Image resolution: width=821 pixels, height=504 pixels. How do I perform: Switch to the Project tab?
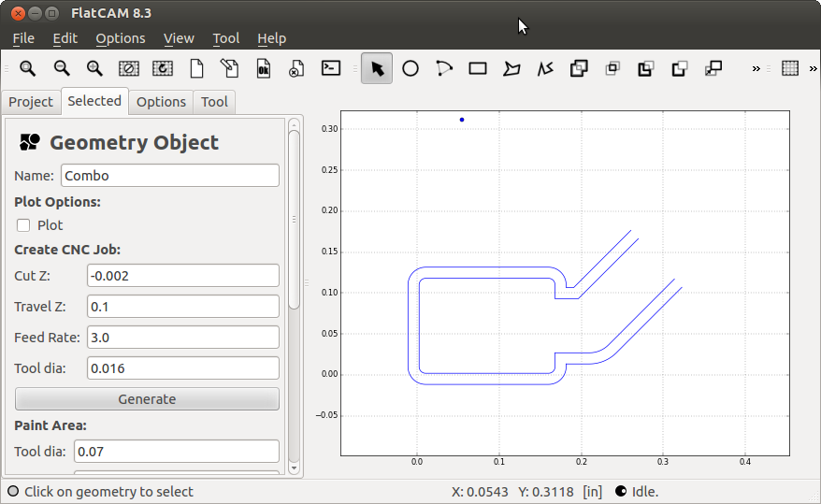[31, 102]
